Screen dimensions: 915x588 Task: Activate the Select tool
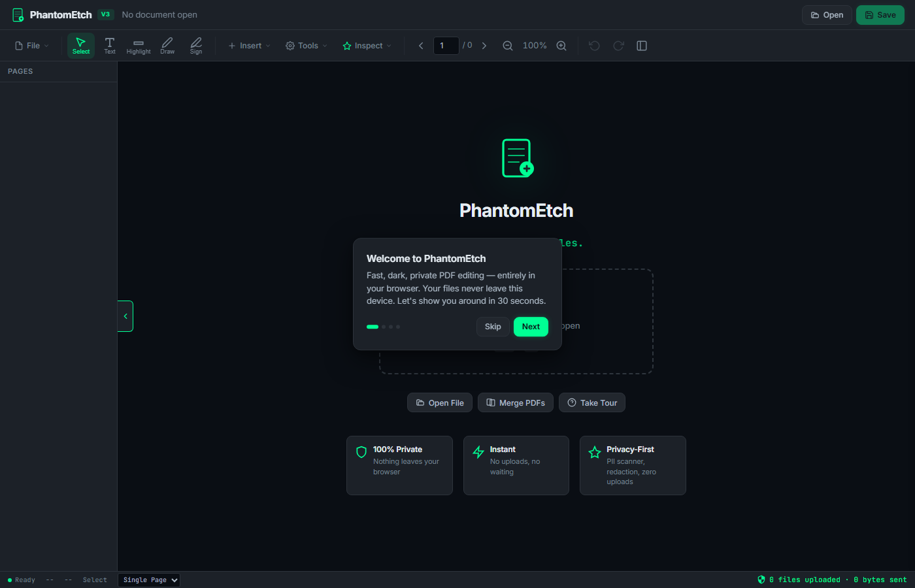(x=80, y=45)
